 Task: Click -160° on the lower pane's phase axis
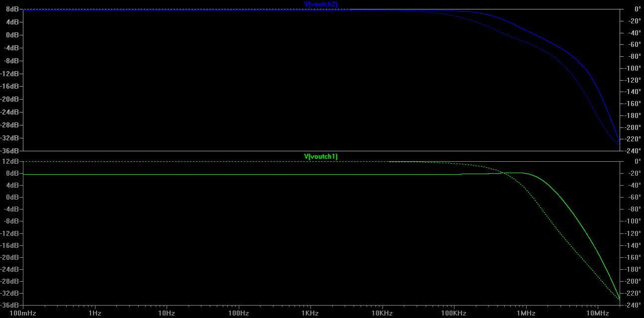(633, 257)
